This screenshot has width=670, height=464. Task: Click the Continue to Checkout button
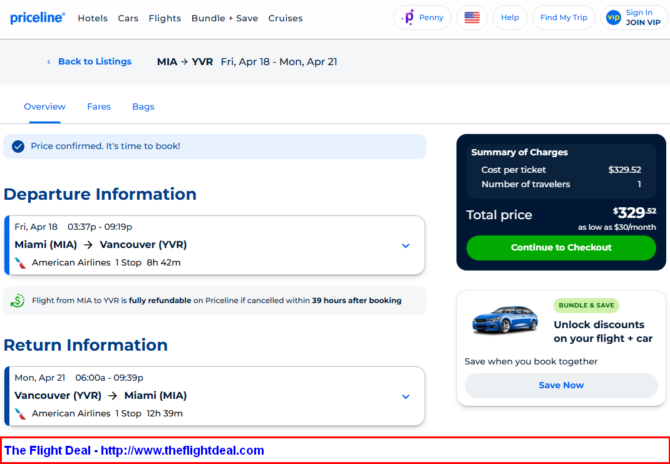[x=561, y=248]
